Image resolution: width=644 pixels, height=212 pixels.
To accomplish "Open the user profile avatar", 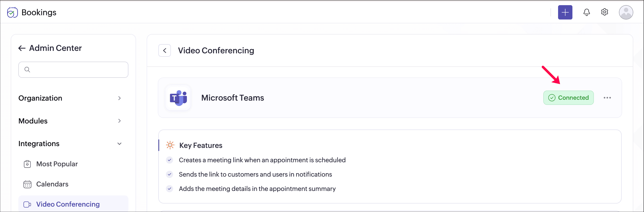I will pos(625,13).
